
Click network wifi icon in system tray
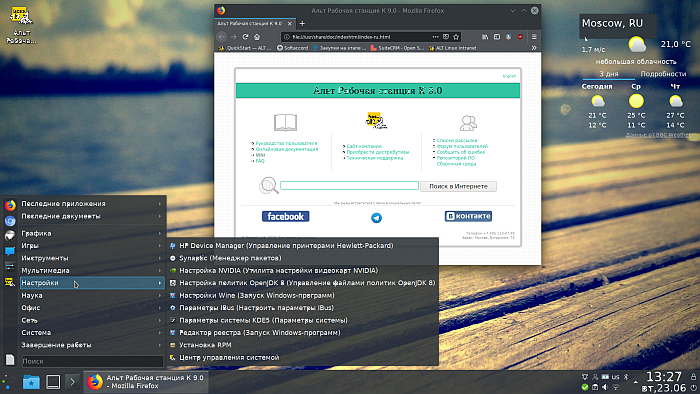click(x=616, y=387)
